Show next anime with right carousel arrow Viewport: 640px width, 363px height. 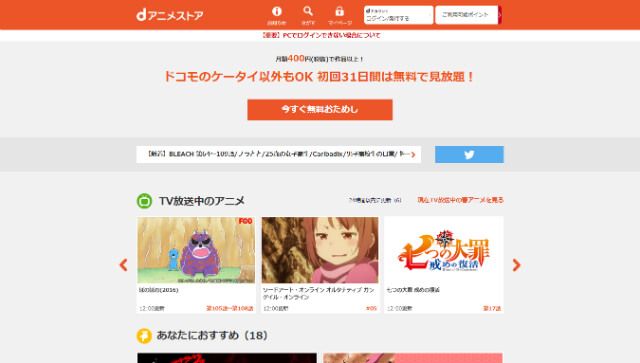(516, 265)
